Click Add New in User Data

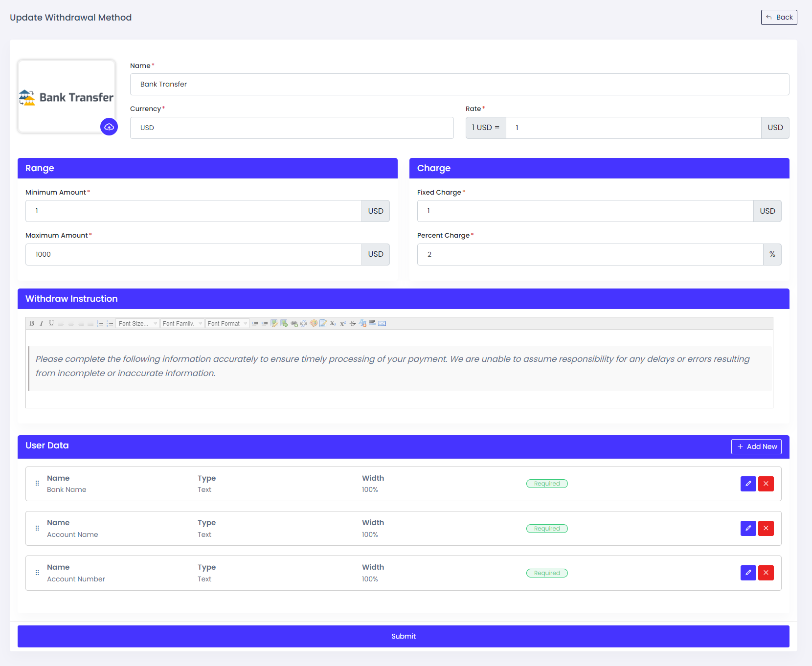756,446
